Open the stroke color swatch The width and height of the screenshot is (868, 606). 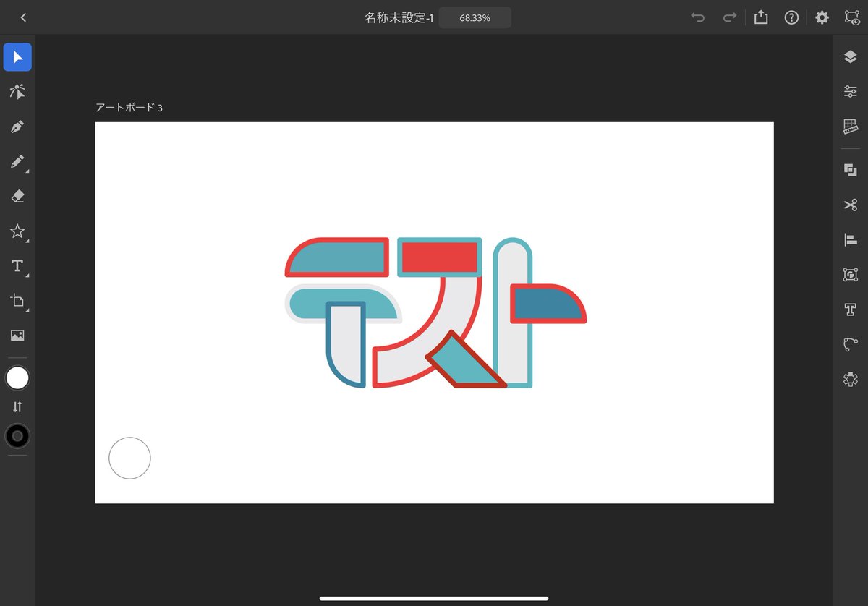pyautogui.click(x=17, y=436)
